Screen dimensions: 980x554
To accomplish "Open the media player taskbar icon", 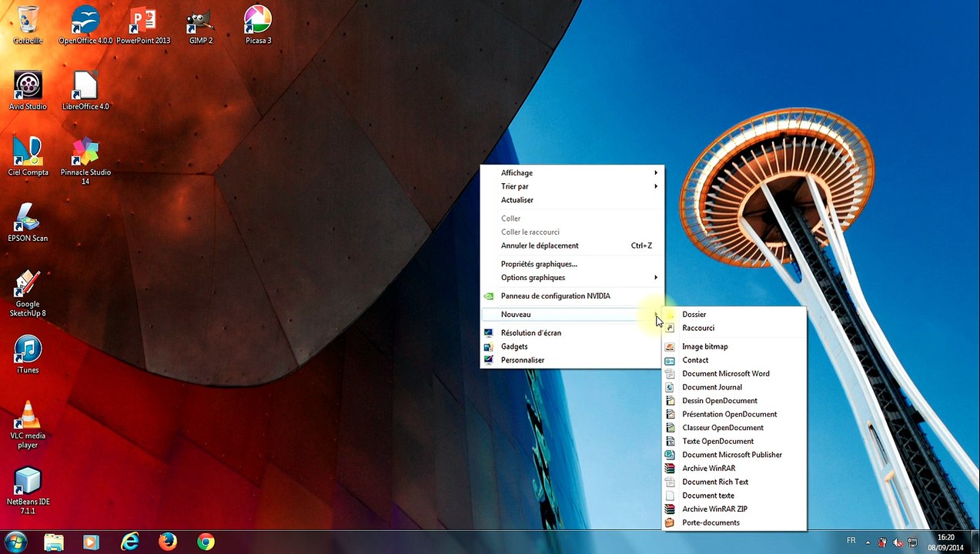I will pos(91,542).
